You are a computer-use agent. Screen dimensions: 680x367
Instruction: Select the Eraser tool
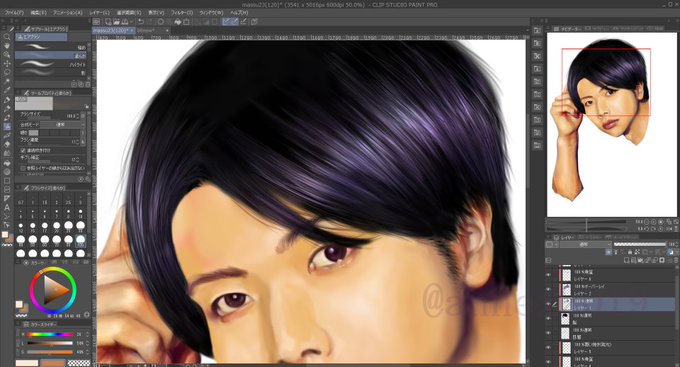click(x=7, y=144)
